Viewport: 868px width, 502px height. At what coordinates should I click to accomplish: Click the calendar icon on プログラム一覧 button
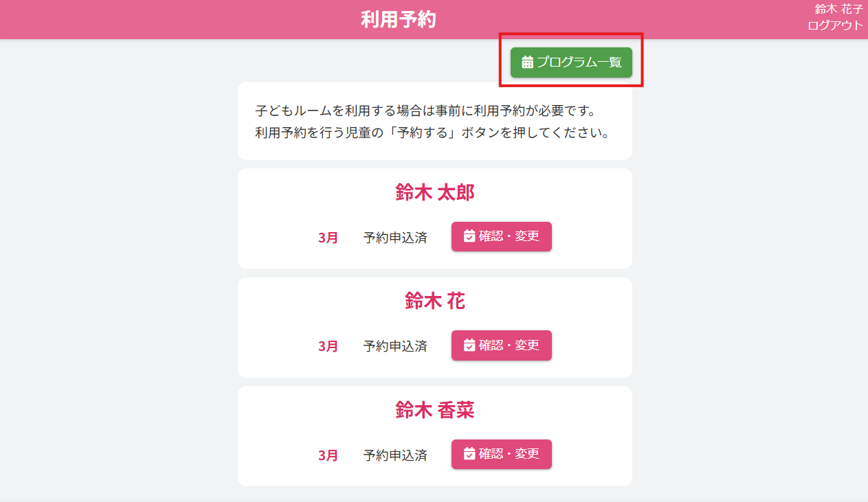coord(528,62)
